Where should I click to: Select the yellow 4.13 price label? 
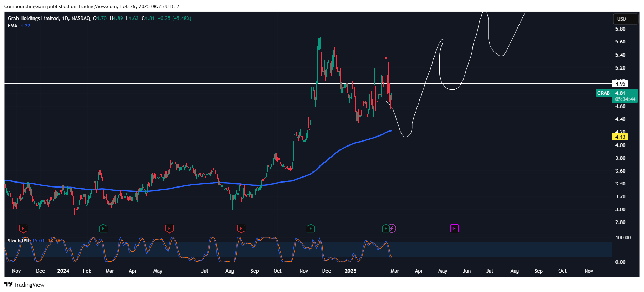(x=620, y=137)
